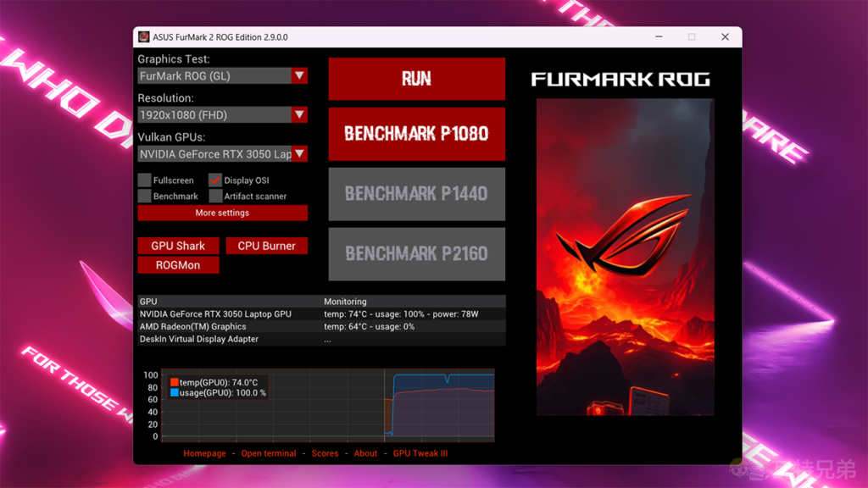
Task: Start BENCHMARK P2160
Action: [x=417, y=254]
